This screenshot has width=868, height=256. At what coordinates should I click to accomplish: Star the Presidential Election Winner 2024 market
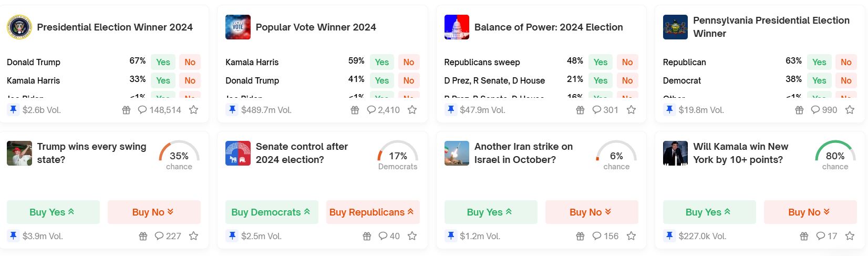tap(193, 110)
